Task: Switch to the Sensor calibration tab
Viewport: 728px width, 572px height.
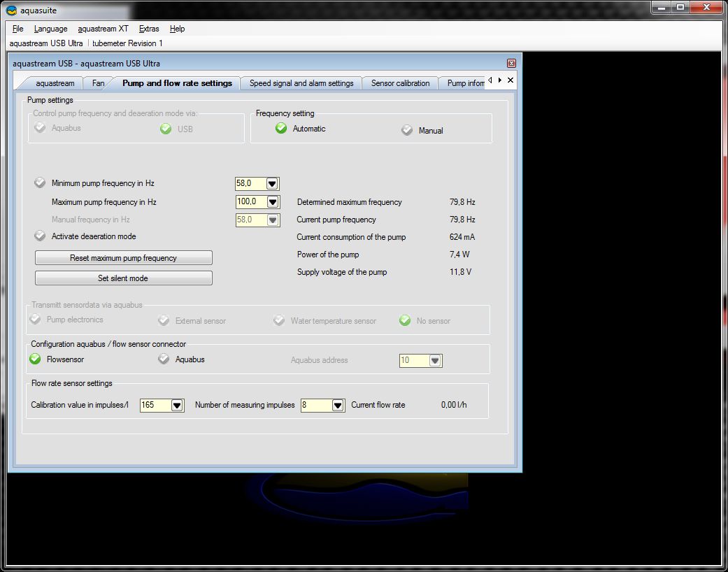Action: point(400,83)
